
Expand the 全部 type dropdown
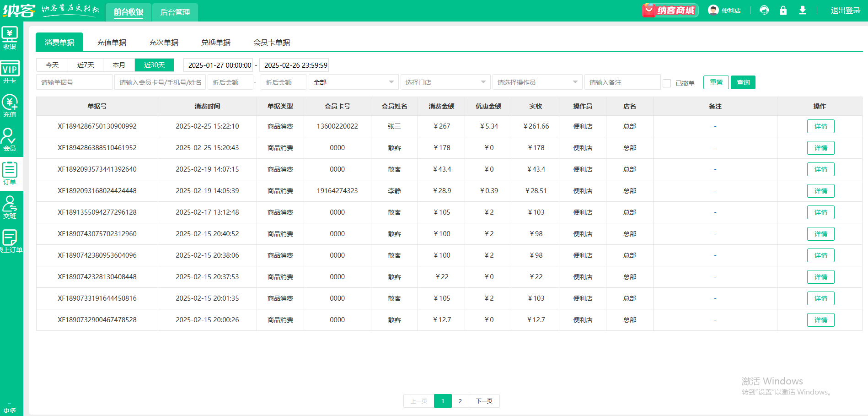(353, 82)
